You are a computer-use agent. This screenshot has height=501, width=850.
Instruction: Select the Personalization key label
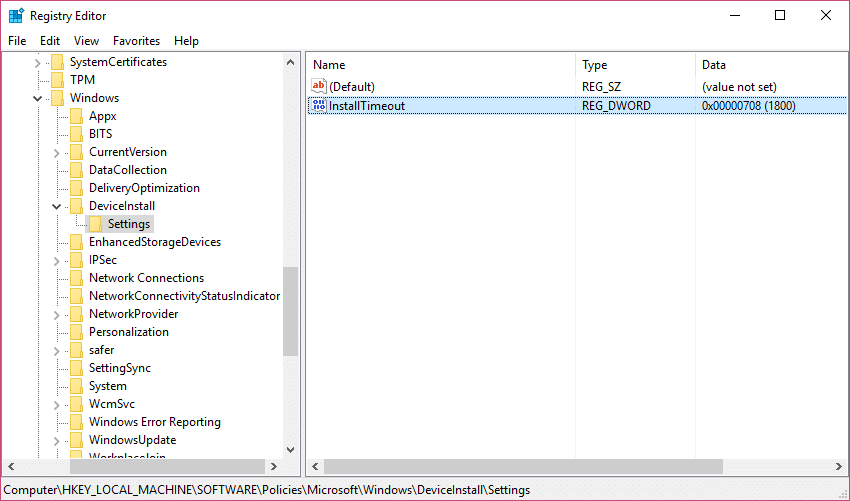129,332
